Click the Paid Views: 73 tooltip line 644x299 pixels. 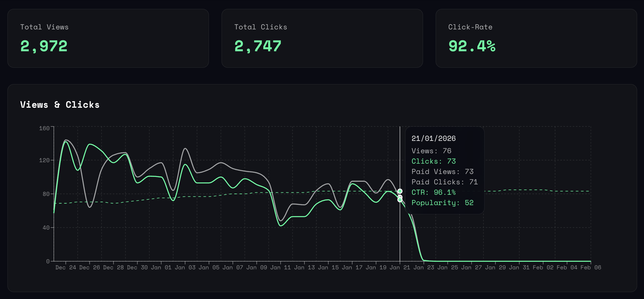443,171
